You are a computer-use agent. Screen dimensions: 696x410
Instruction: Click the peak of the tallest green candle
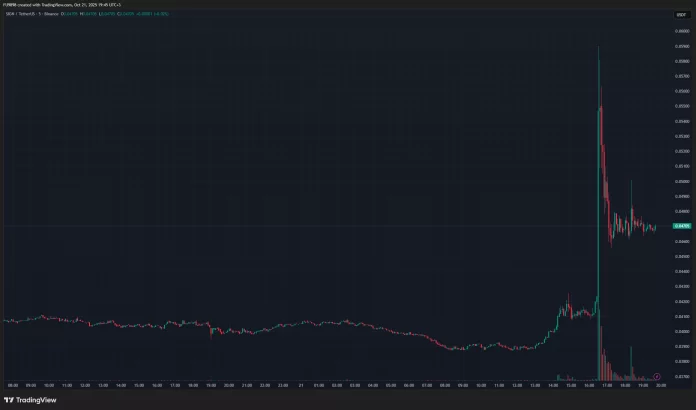tap(598, 48)
